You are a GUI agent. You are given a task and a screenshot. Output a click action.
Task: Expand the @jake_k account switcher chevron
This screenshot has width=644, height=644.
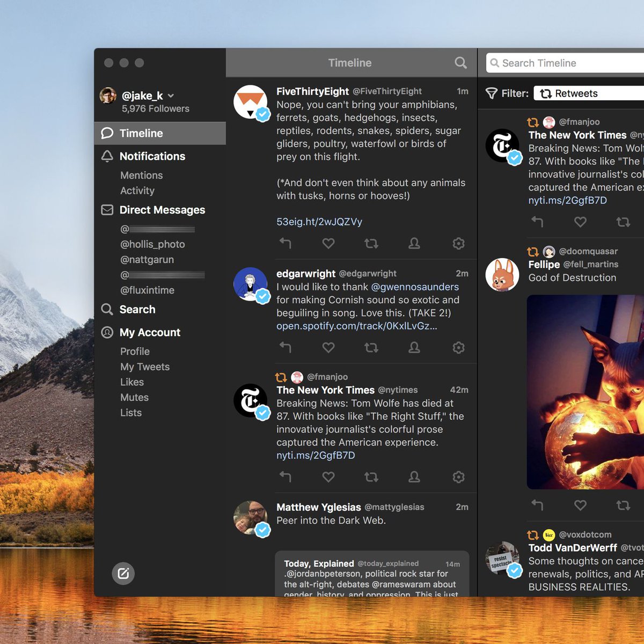(171, 96)
